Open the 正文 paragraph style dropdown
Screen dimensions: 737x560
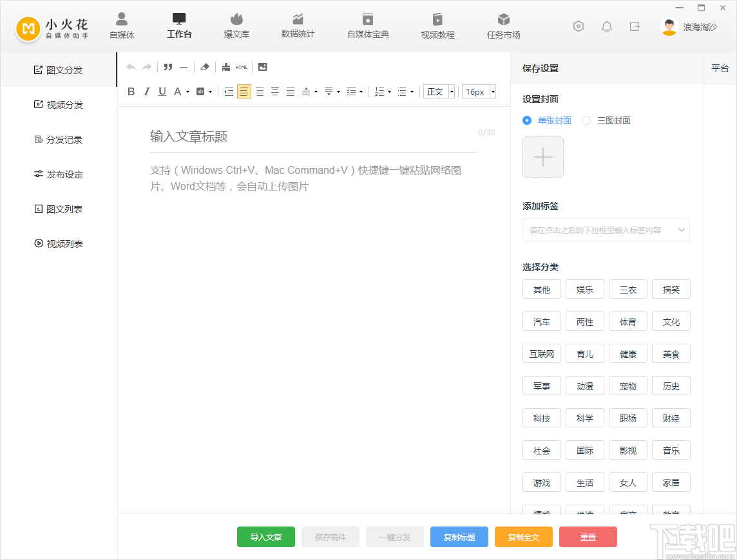click(x=439, y=91)
